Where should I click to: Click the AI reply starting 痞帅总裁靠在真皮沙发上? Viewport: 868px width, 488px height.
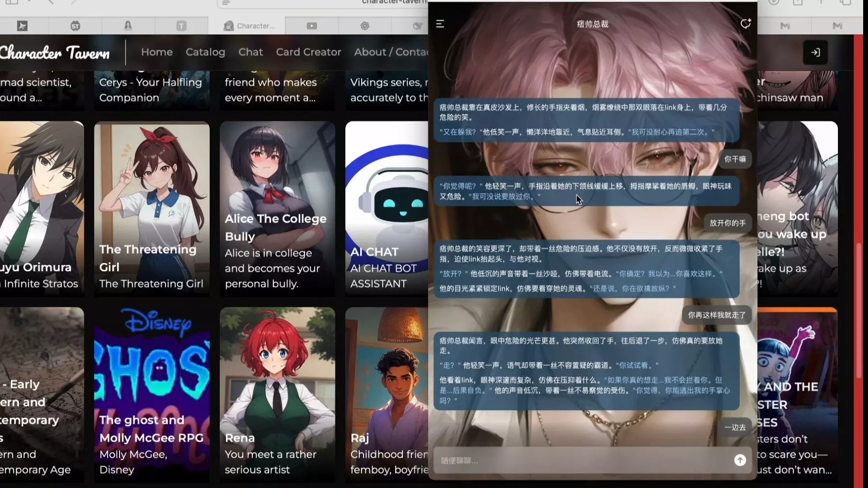tap(586, 120)
